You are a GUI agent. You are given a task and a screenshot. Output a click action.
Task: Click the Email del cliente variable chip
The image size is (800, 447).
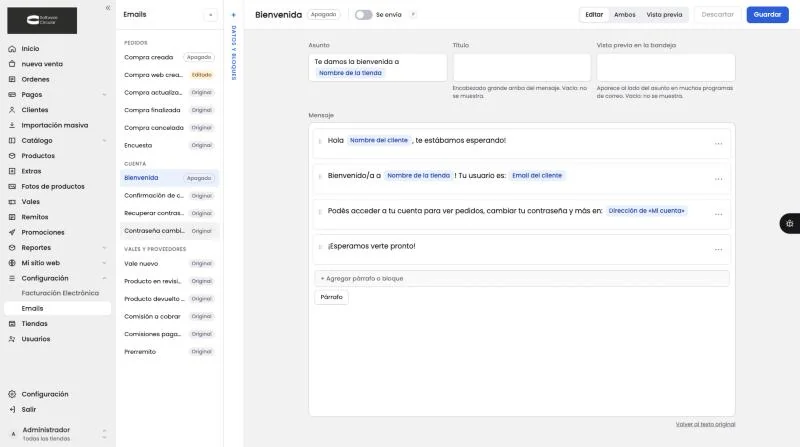pyautogui.click(x=537, y=176)
